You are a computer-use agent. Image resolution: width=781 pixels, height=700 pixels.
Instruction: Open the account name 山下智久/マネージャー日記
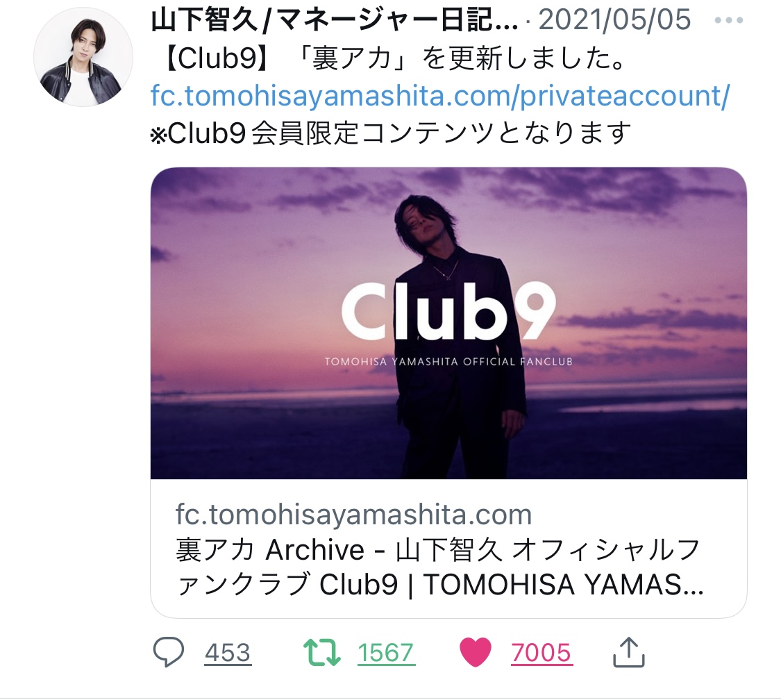click(334, 20)
